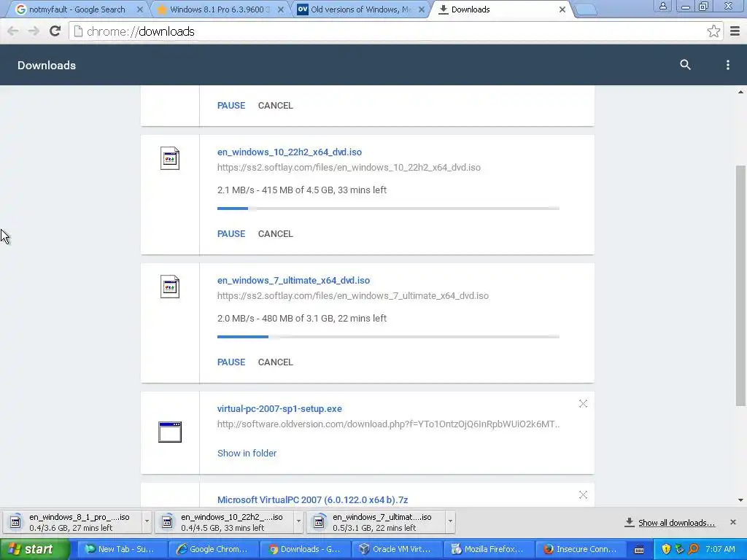Switch to Google Chrom... taskbar window
Screen dimensions: 747x560
213,549
